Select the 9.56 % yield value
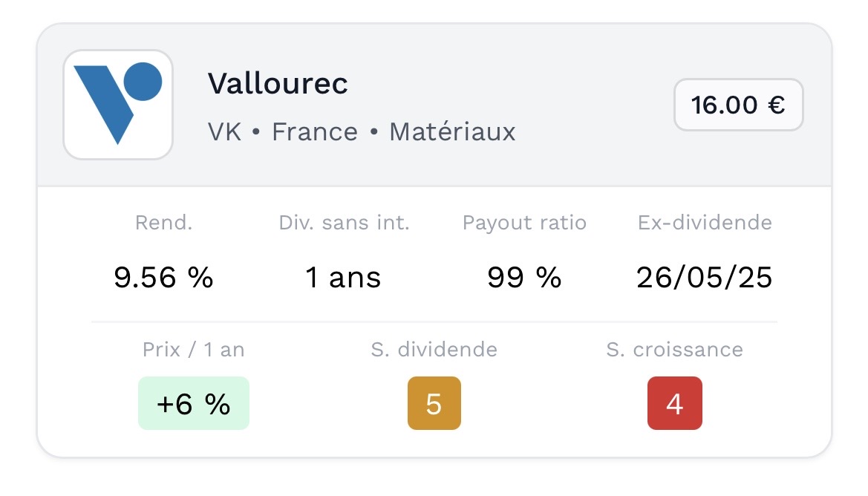This screenshot has height=496, width=868. 163,278
